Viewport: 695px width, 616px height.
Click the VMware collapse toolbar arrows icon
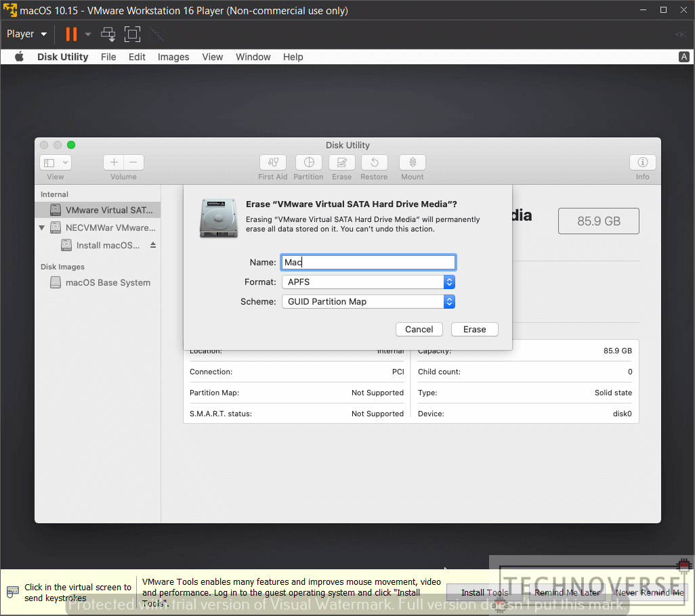tap(680, 34)
